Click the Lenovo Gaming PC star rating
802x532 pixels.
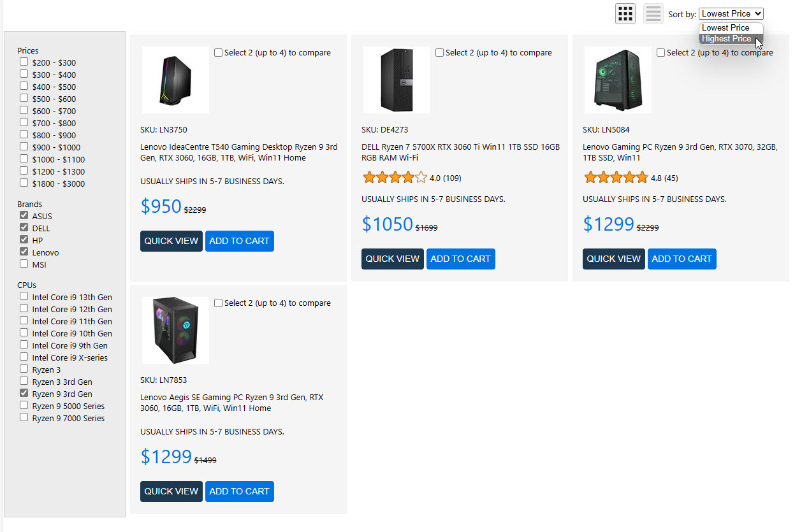click(x=616, y=178)
